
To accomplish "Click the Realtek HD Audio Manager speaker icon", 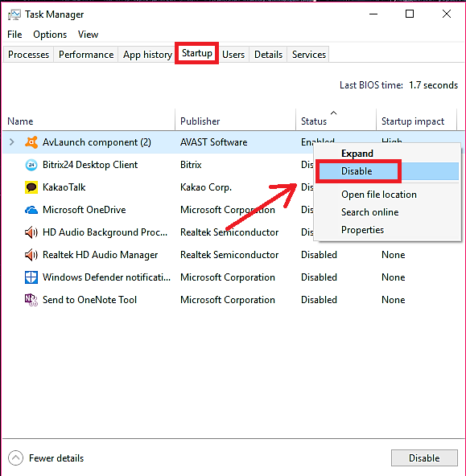I will point(31,255).
